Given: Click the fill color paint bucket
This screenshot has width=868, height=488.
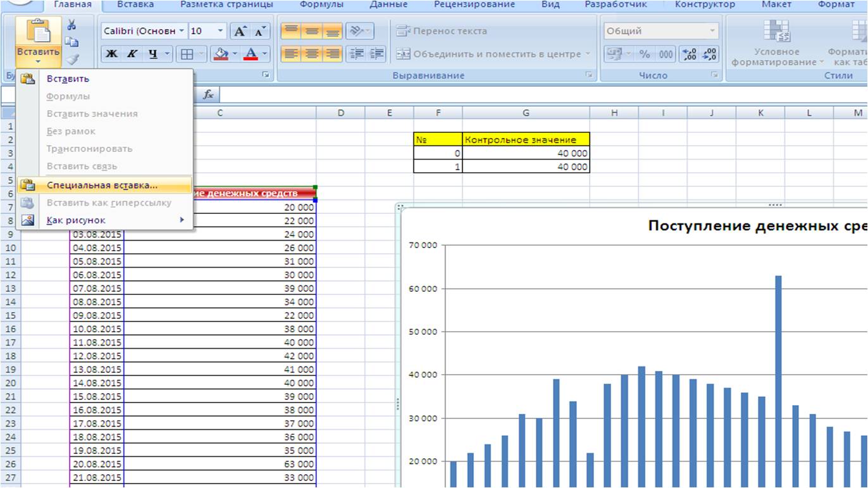Looking at the screenshot, I should [220, 54].
